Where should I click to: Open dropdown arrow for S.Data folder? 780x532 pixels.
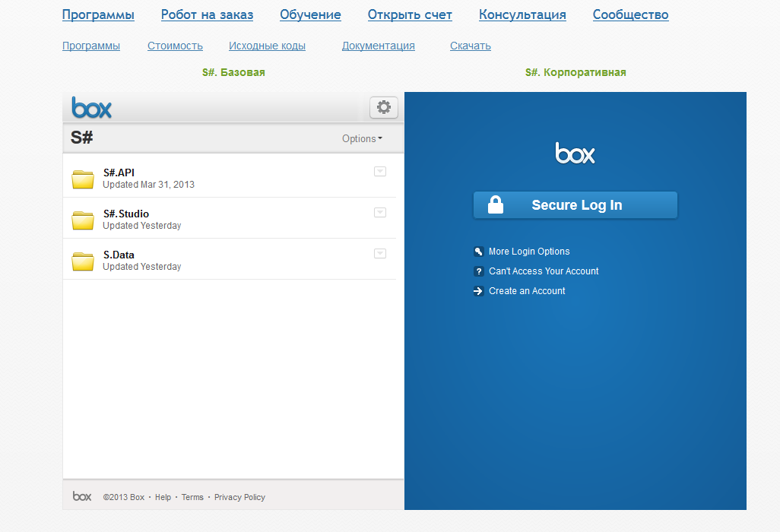[x=380, y=254]
